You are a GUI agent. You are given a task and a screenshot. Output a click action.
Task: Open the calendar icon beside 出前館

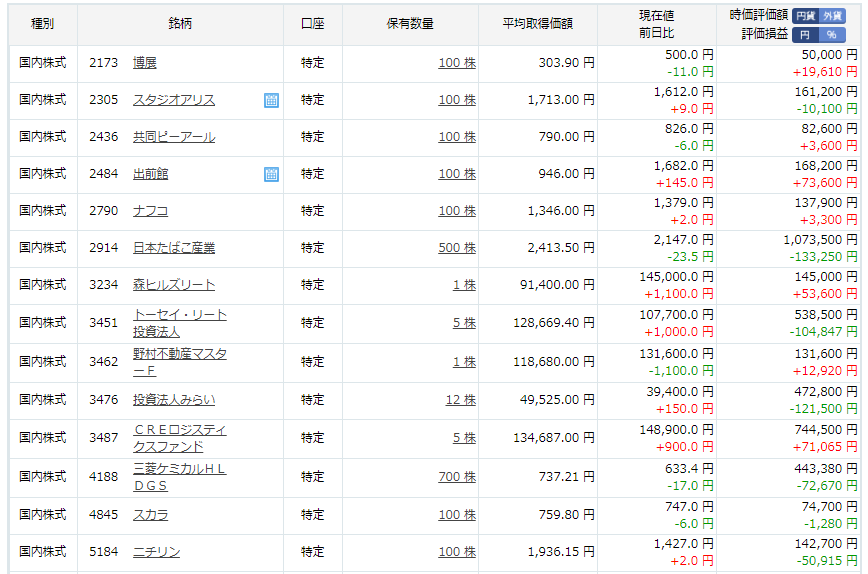coord(271,174)
